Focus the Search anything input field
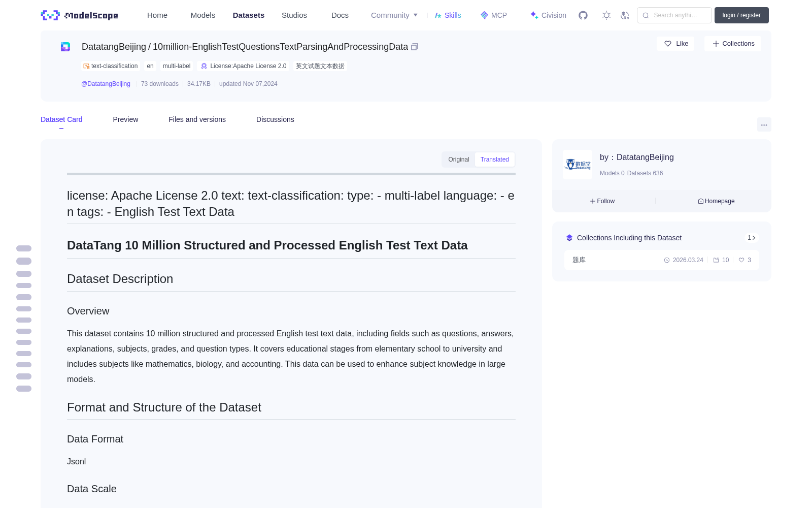The height and width of the screenshot is (508, 812). [674, 15]
